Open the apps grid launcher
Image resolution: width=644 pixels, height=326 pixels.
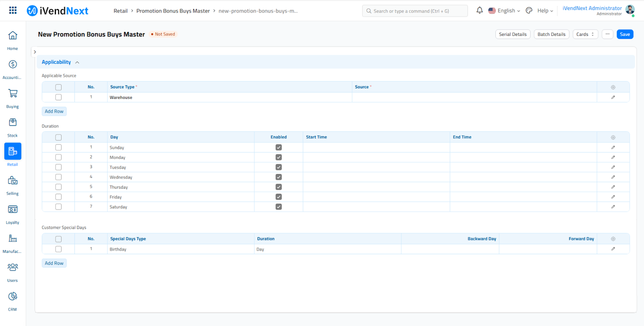coord(13,10)
